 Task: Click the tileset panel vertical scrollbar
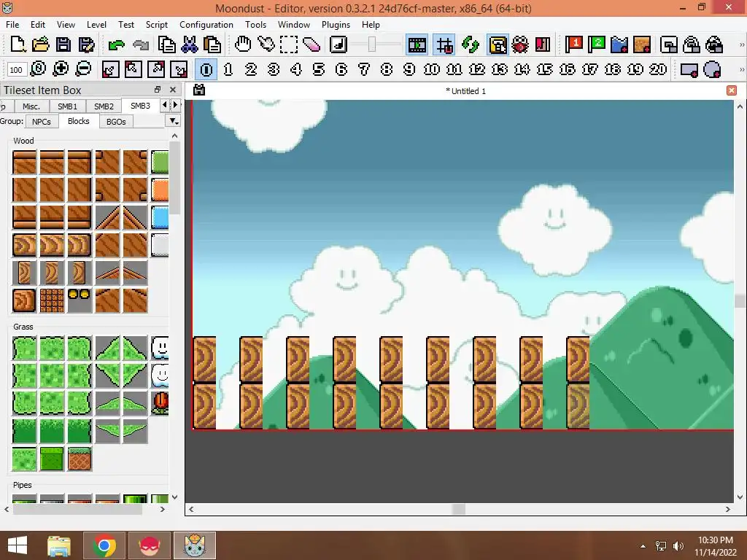coord(174,177)
